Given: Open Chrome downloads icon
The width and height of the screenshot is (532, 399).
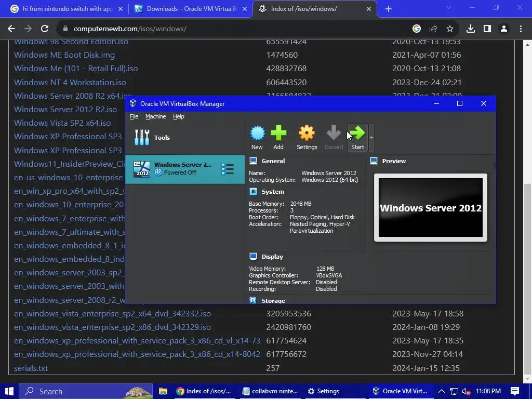Looking at the screenshot, I should click(x=471, y=29).
